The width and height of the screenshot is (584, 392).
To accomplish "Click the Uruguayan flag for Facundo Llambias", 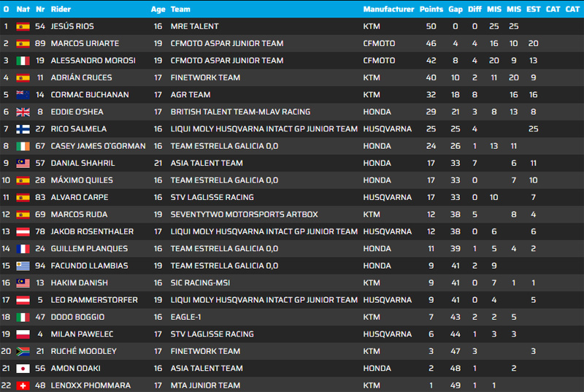I will pyautogui.click(x=23, y=266).
